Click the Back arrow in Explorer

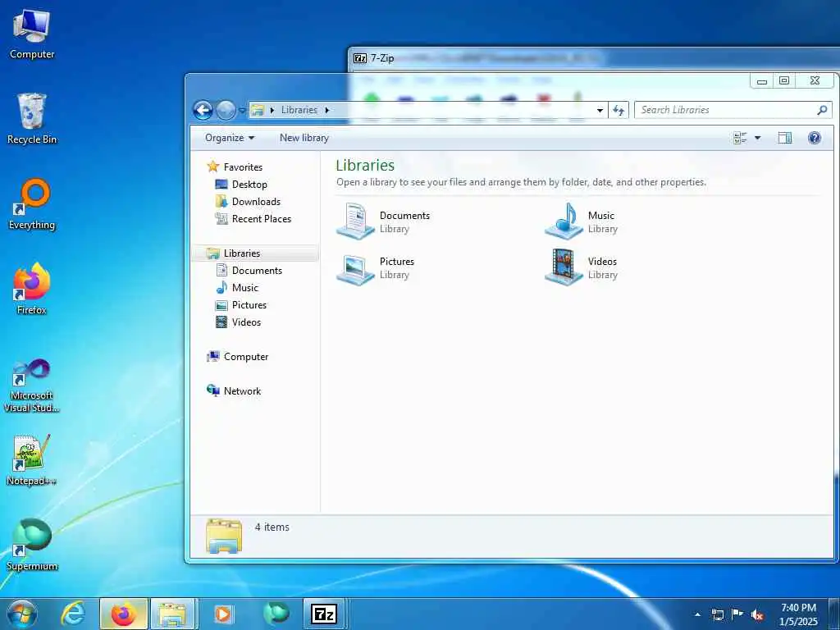point(203,111)
